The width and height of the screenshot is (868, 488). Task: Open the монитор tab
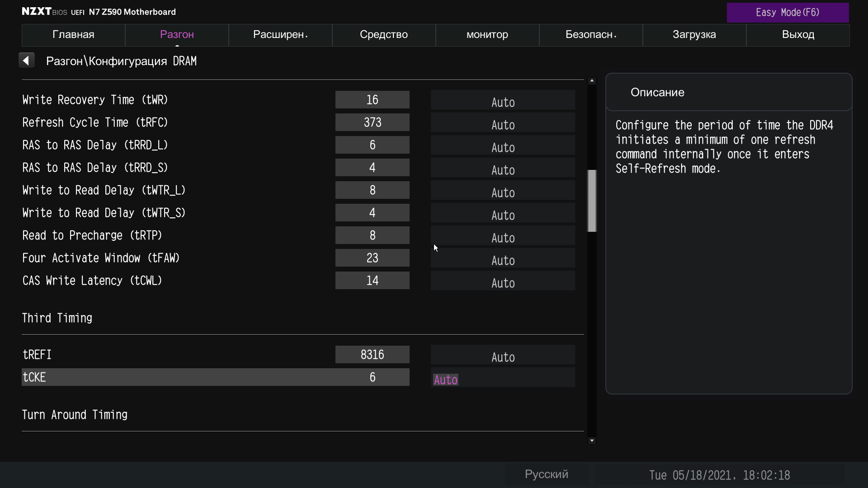click(x=487, y=35)
